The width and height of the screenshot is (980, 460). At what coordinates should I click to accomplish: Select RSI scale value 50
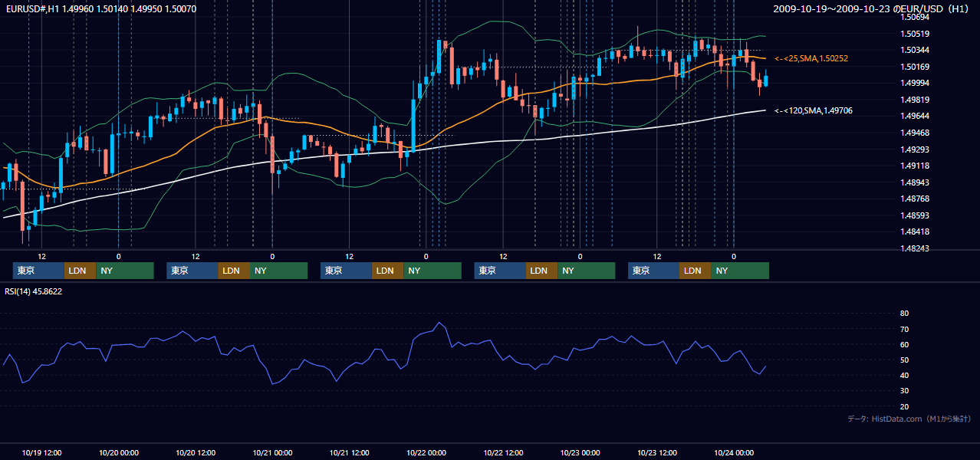[x=905, y=360]
